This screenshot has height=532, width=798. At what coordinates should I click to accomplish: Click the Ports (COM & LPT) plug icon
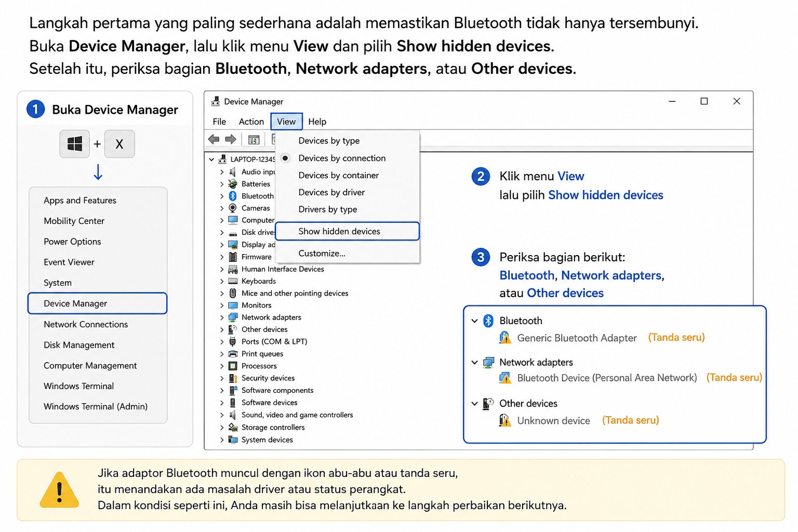pyautogui.click(x=233, y=341)
